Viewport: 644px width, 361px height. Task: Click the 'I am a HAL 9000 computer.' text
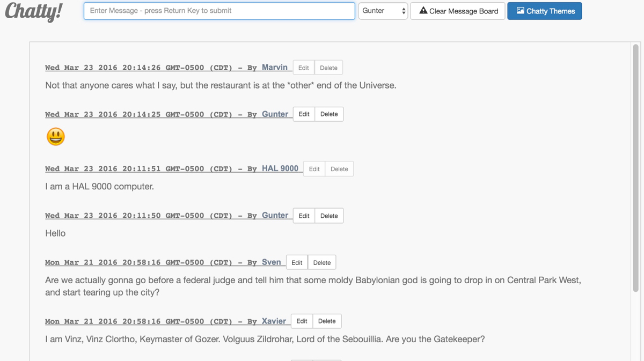tap(99, 187)
